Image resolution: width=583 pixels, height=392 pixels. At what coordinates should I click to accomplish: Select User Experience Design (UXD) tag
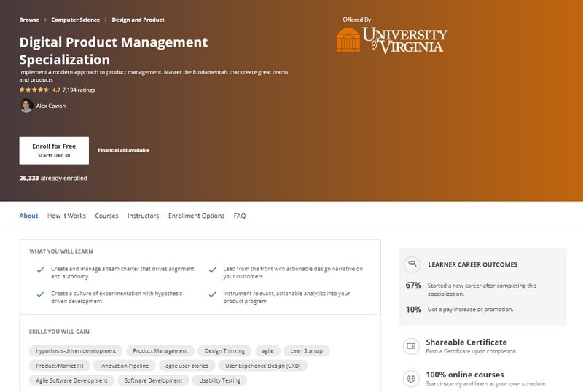click(x=263, y=366)
